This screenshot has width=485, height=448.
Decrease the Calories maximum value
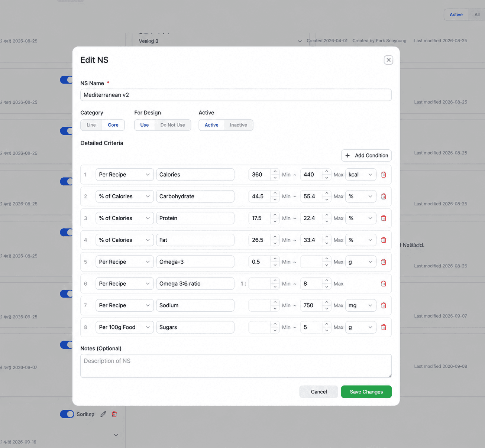(327, 178)
